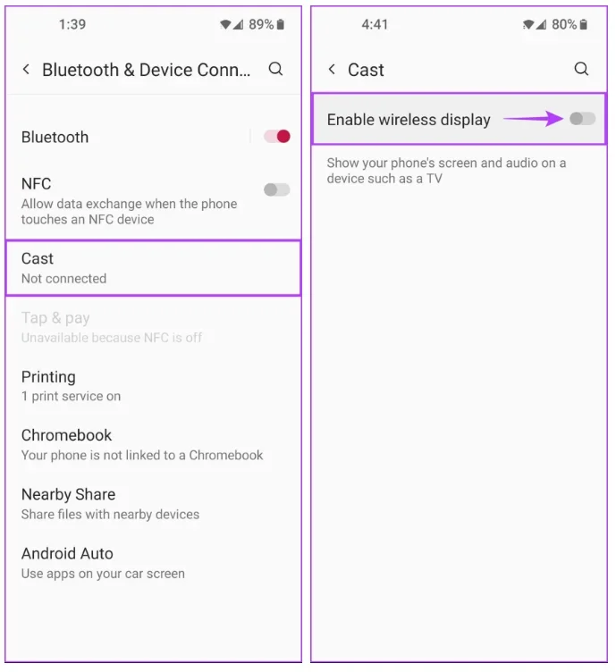Tap battery icon in right phone status bar

584,25
